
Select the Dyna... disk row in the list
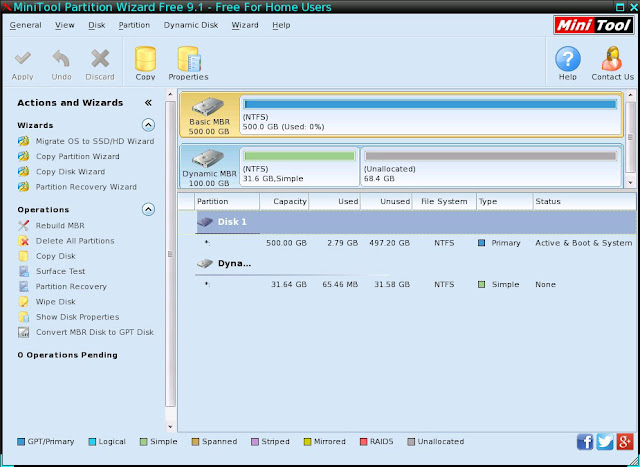416,264
